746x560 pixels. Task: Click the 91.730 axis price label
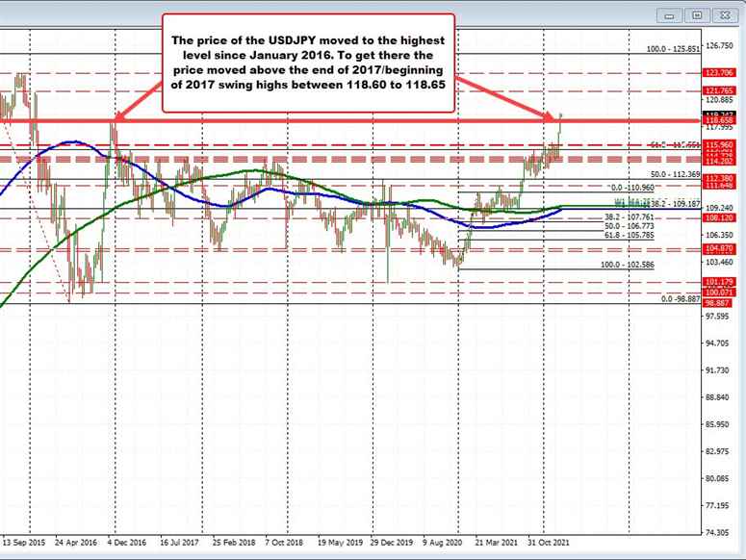click(x=719, y=370)
